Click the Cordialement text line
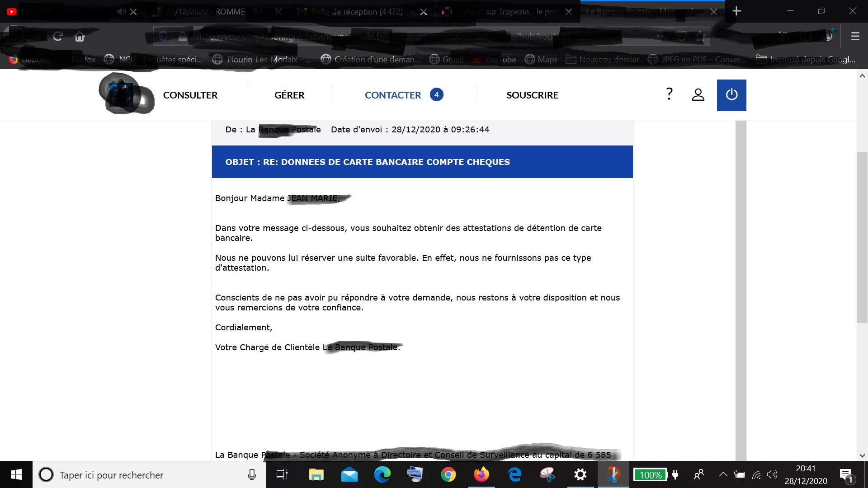The height and width of the screenshot is (488, 868). coord(244,328)
